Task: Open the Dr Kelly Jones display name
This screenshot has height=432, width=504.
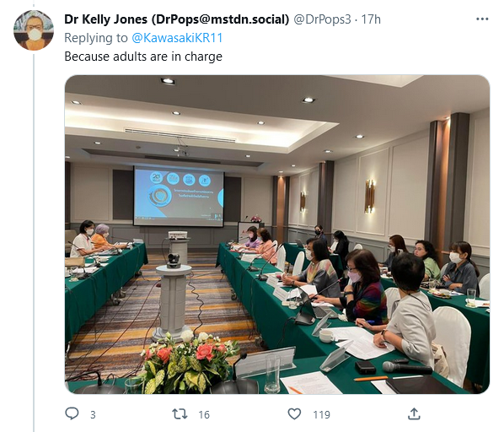Action: (177, 19)
